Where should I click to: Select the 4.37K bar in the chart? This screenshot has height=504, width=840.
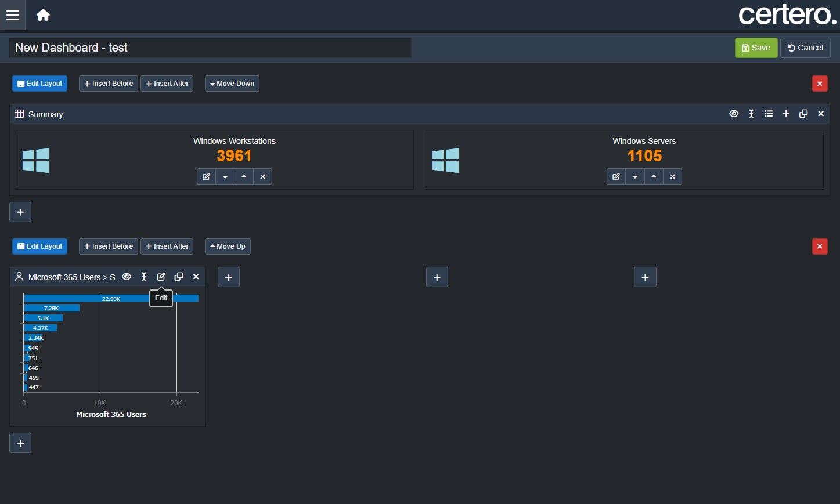click(x=40, y=328)
